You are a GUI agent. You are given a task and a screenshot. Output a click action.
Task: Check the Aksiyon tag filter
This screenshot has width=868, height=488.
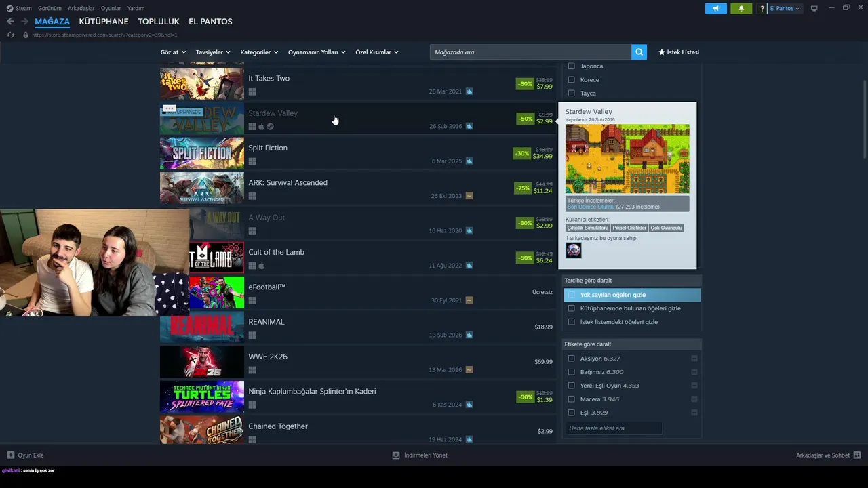click(571, 359)
